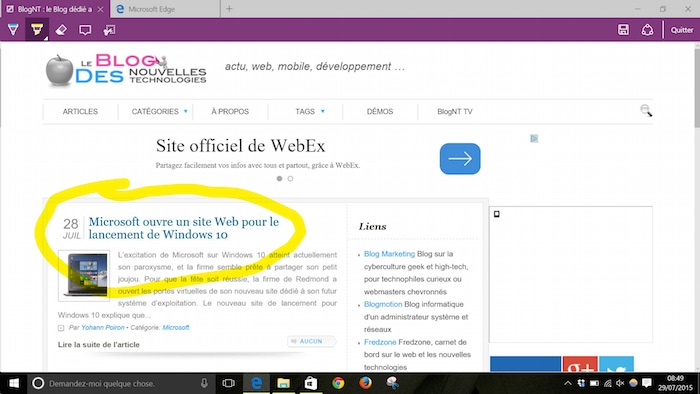Click Lire la suite de l'article

tap(99, 344)
